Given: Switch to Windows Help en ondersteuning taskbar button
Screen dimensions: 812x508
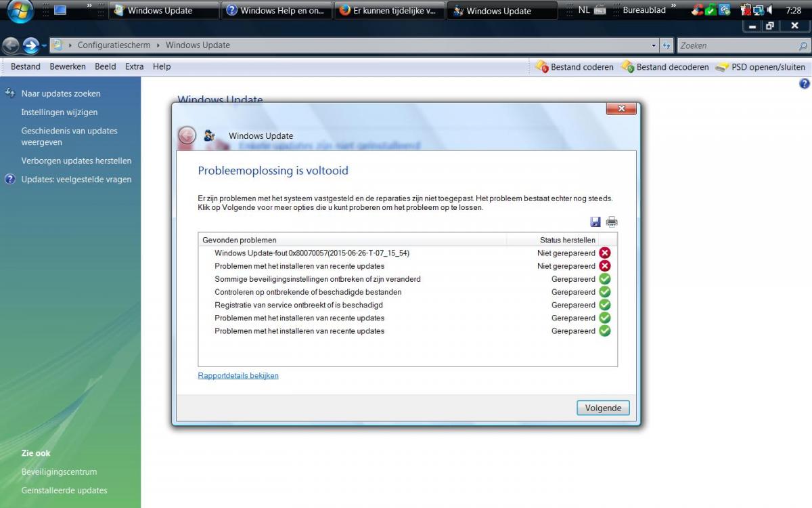Looking at the screenshot, I should tap(277, 10).
